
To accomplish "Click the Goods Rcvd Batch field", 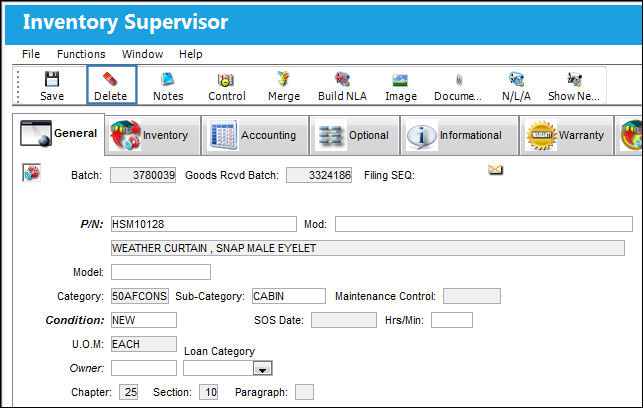I will click(319, 175).
